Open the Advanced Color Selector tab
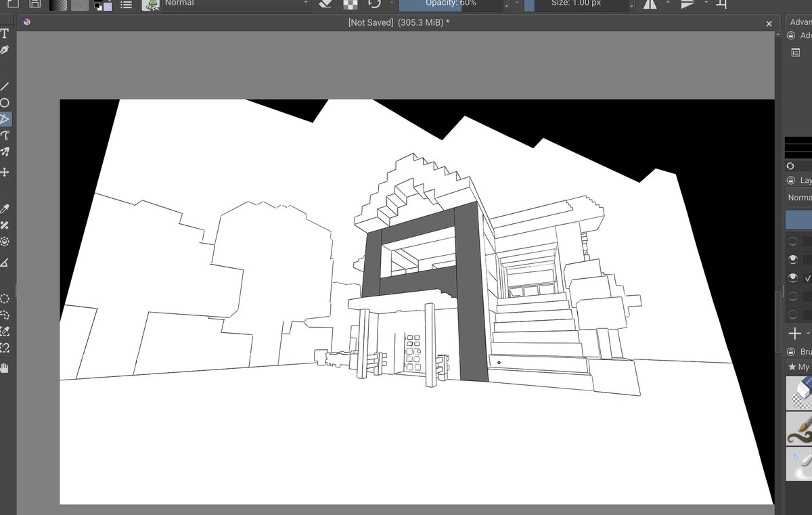This screenshot has width=812, height=515. coord(800,22)
